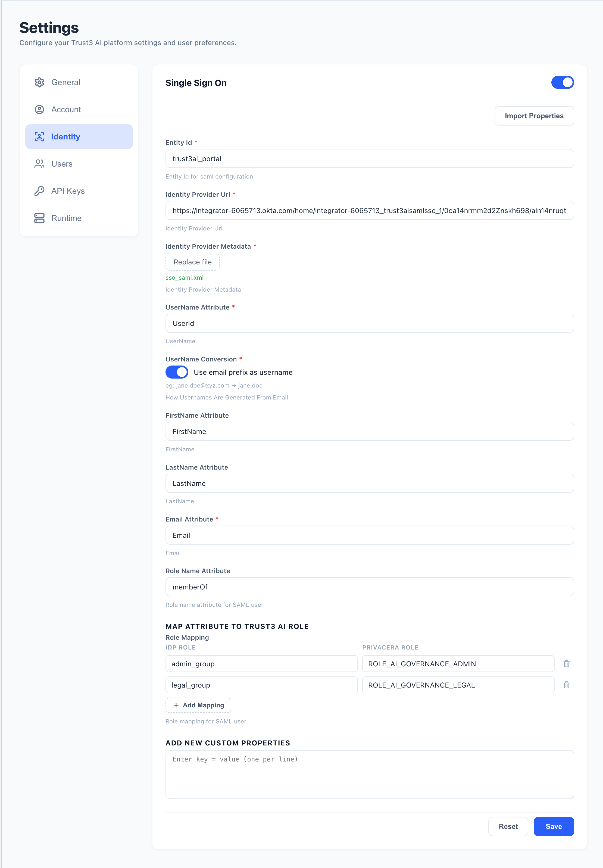Screen dimensions: 603x868
Task: Focus the Entity Id input field
Action: click(370, 159)
